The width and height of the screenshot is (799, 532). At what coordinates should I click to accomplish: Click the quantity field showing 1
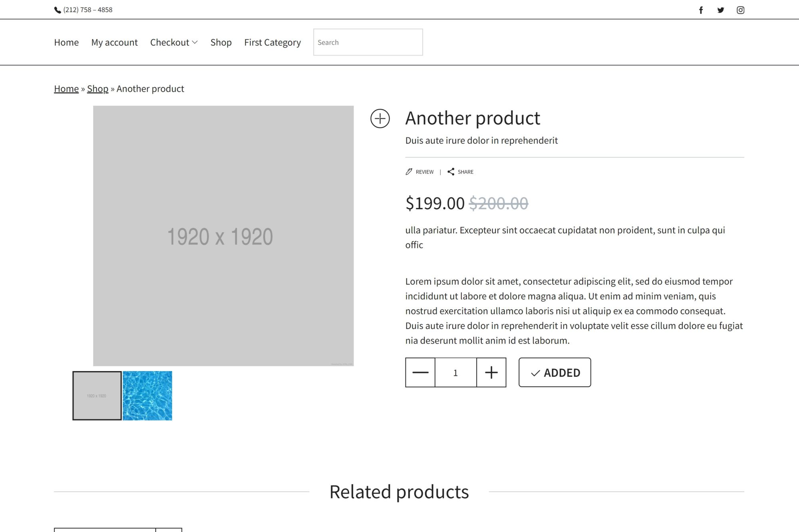(456, 372)
